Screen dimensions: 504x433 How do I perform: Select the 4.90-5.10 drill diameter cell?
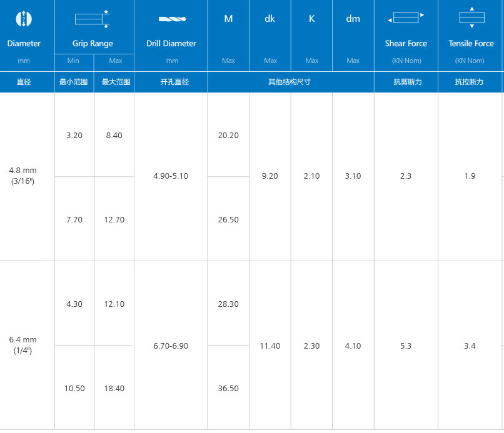[171, 176]
